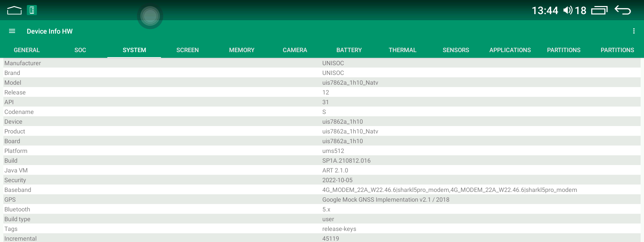Open the SCREEN tab

(187, 50)
